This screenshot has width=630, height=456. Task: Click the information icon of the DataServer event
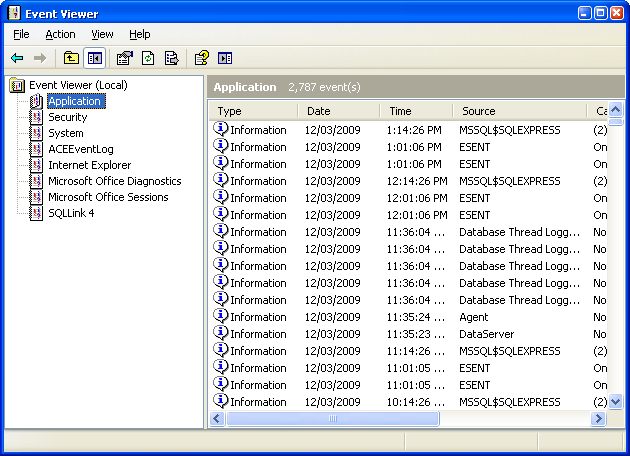221,333
